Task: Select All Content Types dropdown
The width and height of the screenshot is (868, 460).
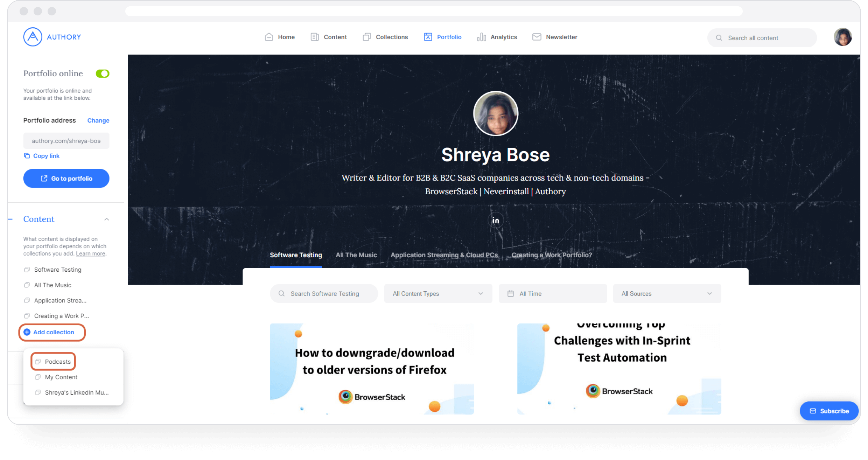Action: [x=437, y=293]
